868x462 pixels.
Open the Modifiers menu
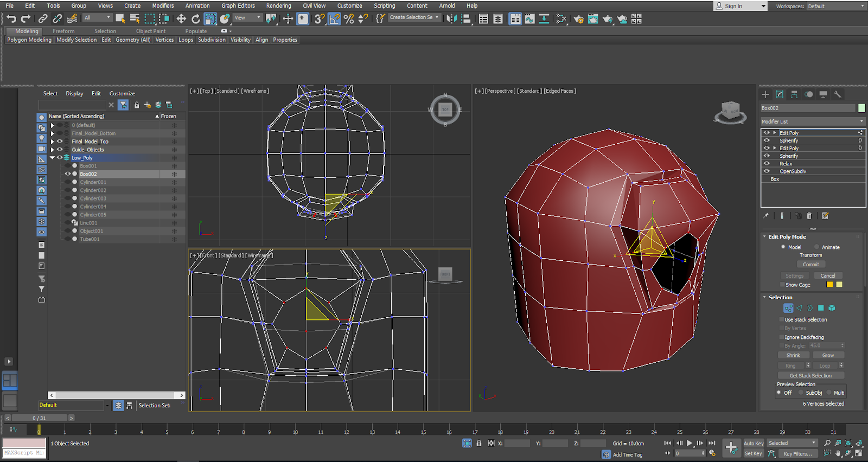pyautogui.click(x=163, y=5)
